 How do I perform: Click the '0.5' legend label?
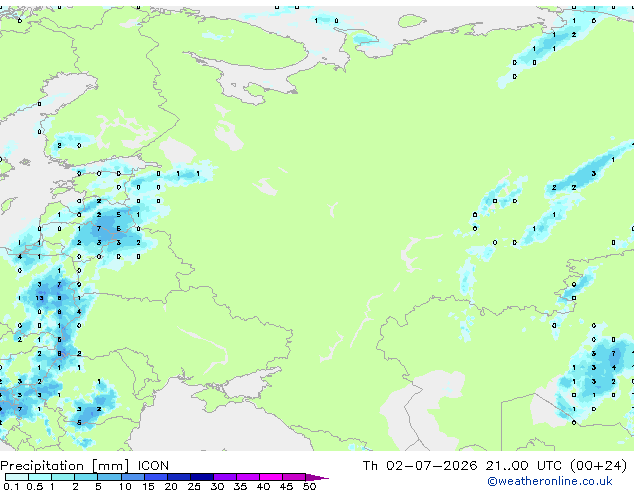pyautogui.click(x=34, y=486)
